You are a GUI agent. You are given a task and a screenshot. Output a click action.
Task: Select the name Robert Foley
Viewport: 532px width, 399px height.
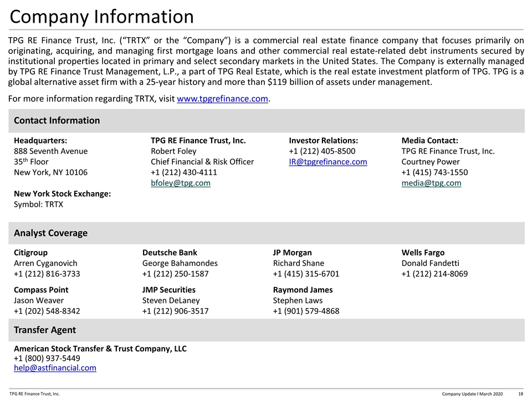[x=173, y=151]
